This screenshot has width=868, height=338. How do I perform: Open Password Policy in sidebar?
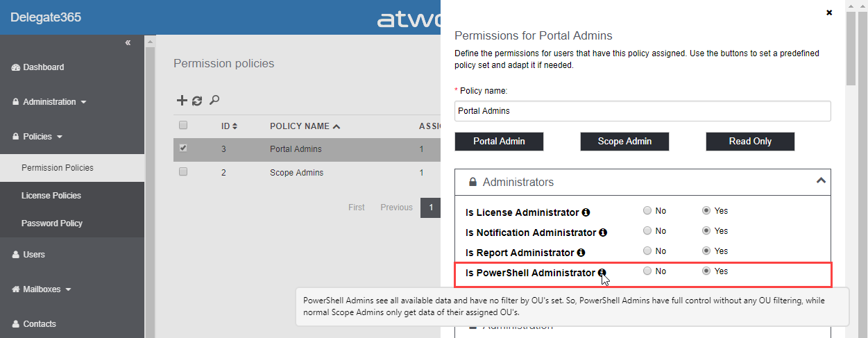click(52, 223)
